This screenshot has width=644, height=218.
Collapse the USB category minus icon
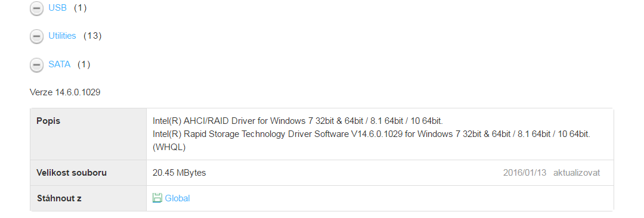coord(36,8)
